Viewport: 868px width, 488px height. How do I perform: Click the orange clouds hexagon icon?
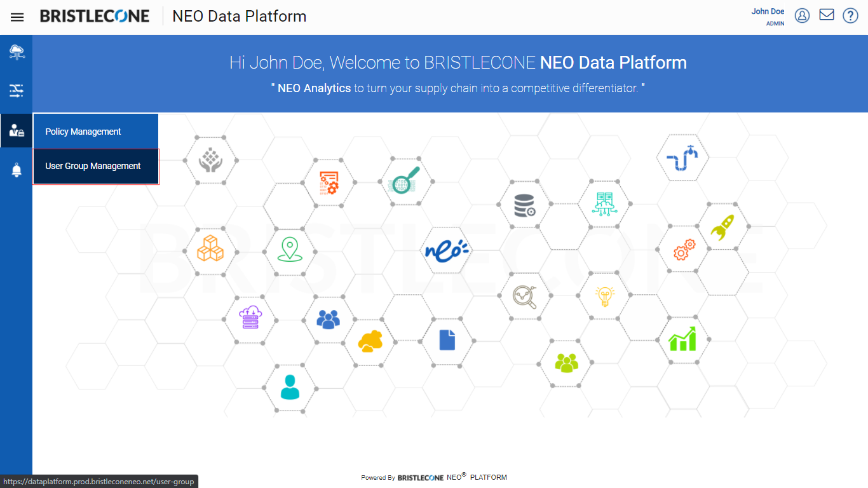tap(370, 342)
